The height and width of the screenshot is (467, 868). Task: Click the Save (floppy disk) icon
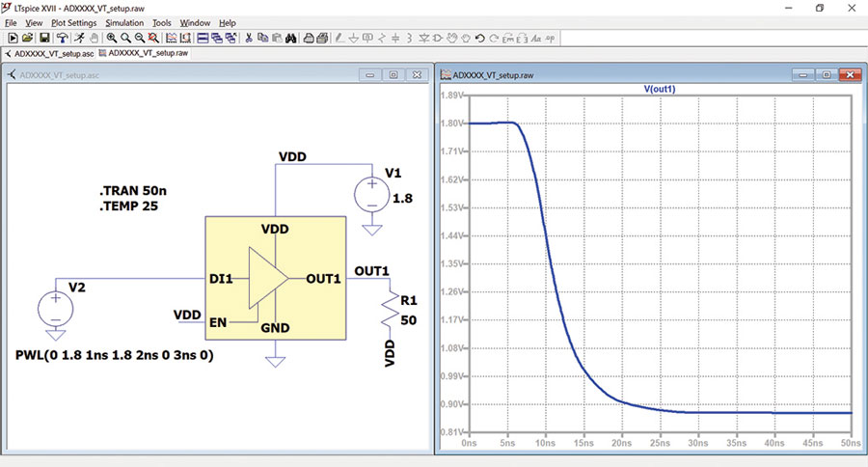point(44,38)
